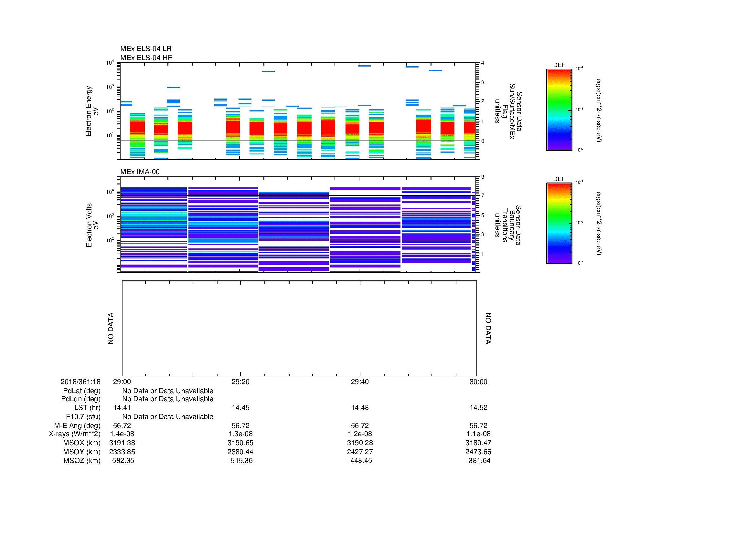The image size is (756, 534).
Task: Click the LST value 14.52
Action: click(x=478, y=408)
